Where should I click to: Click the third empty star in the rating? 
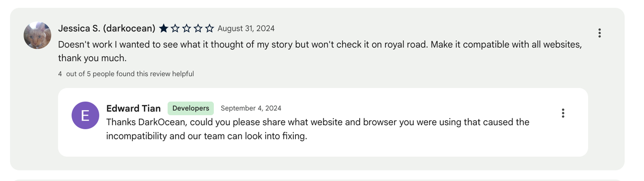(187, 29)
